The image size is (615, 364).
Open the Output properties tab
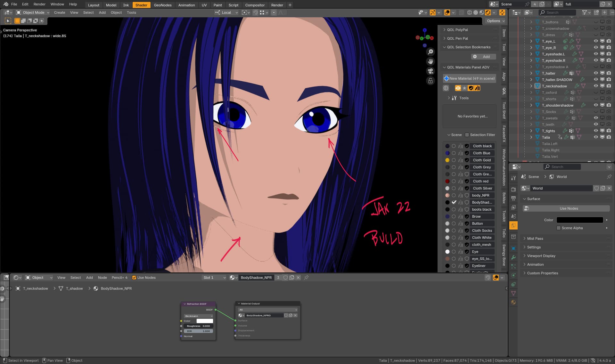pyautogui.click(x=513, y=198)
